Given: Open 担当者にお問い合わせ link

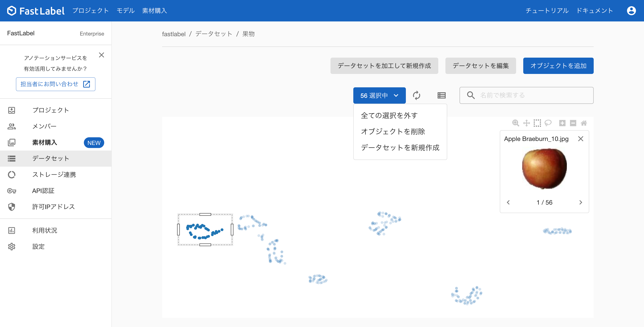Looking at the screenshot, I should tap(55, 84).
